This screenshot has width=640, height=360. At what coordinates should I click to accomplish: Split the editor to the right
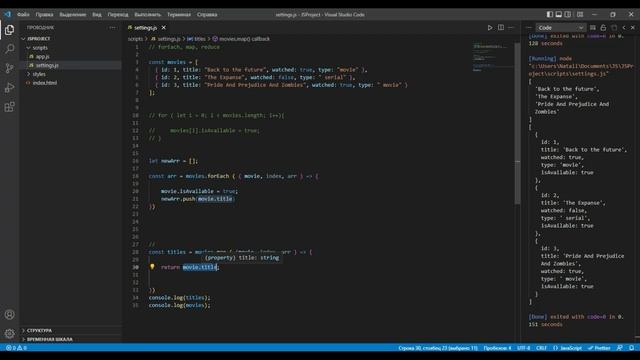(501, 28)
